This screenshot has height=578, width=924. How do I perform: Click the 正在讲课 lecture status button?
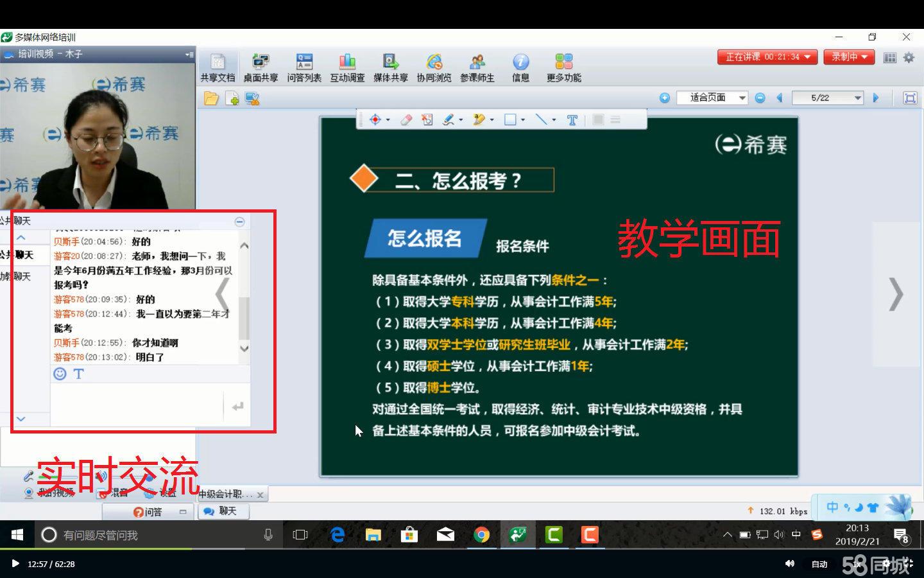pos(767,57)
